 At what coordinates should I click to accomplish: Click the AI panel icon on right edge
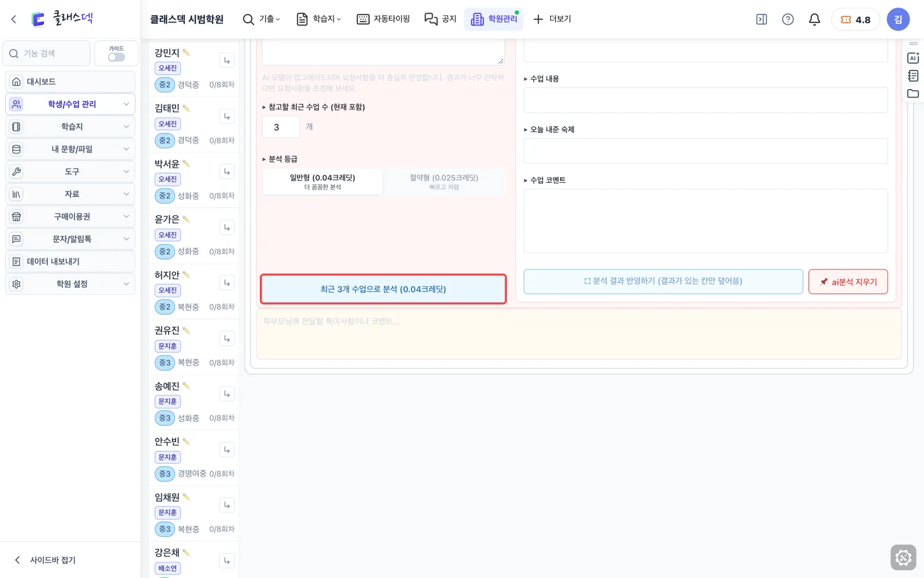913,58
